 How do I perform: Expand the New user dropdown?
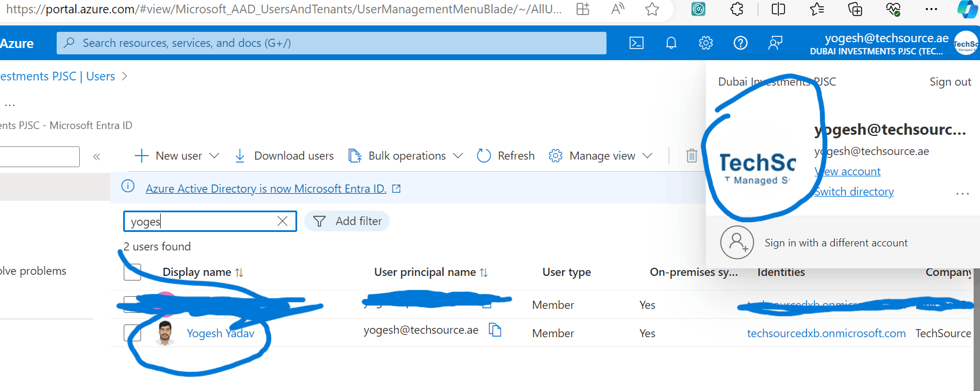tap(214, 156)
